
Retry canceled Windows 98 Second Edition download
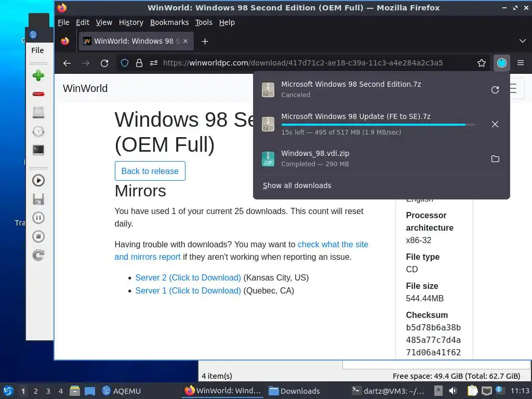click(495, 89)
